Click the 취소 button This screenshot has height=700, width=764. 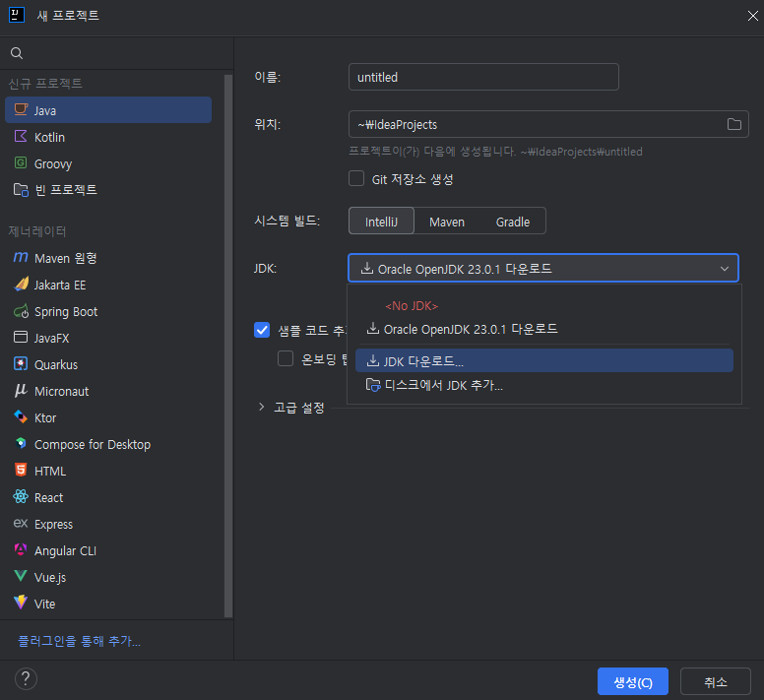click(x=716, y=681)
